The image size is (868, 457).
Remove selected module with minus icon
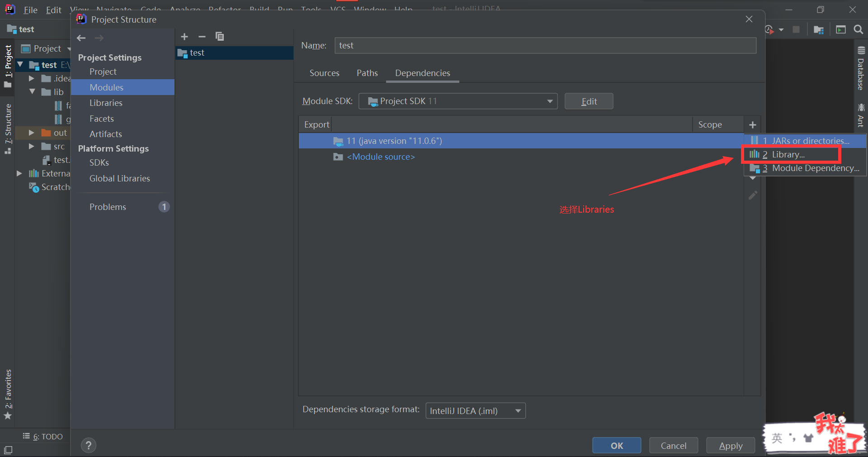202,37
